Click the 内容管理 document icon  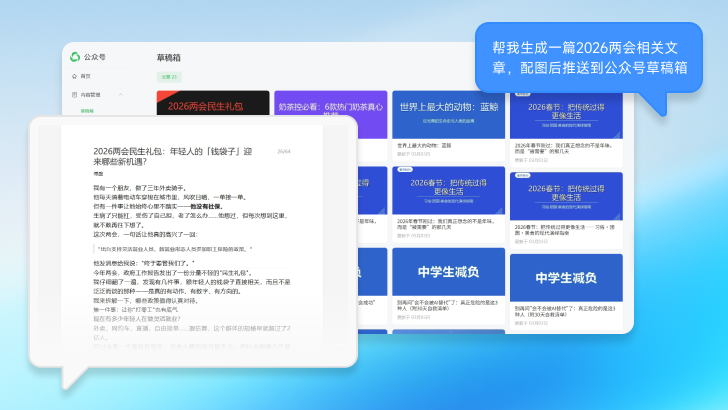point(74,95)
